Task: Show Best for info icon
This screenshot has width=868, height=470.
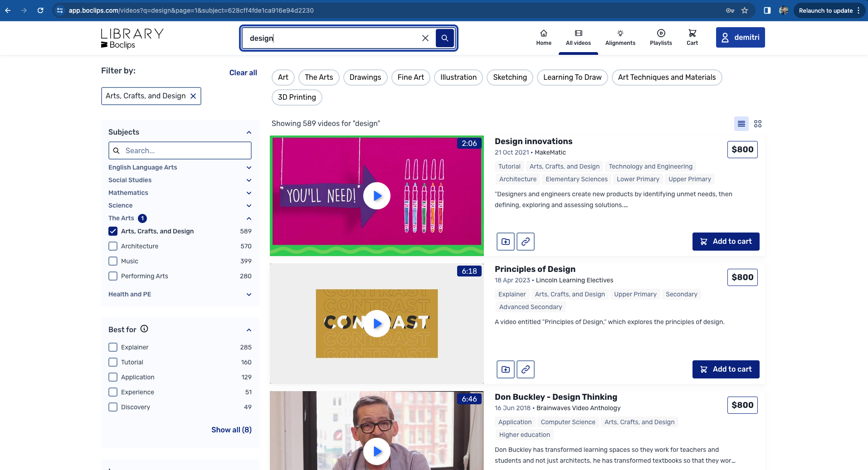Action: (x=144, y=329)
